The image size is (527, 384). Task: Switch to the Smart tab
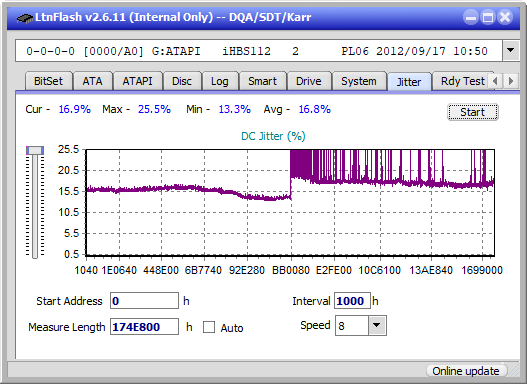tap(262, 81)
